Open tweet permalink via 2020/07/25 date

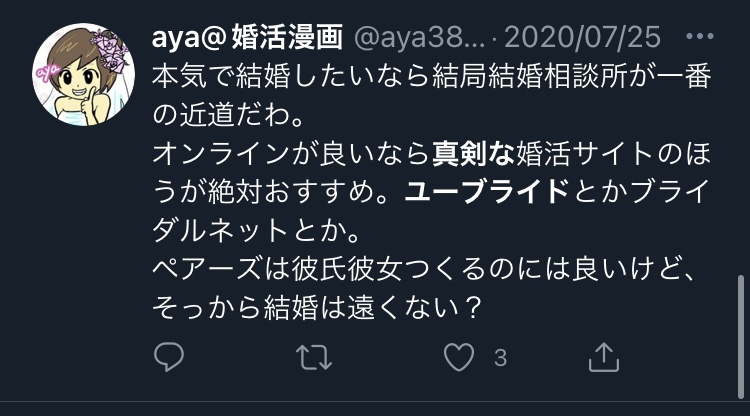point(583,37)
